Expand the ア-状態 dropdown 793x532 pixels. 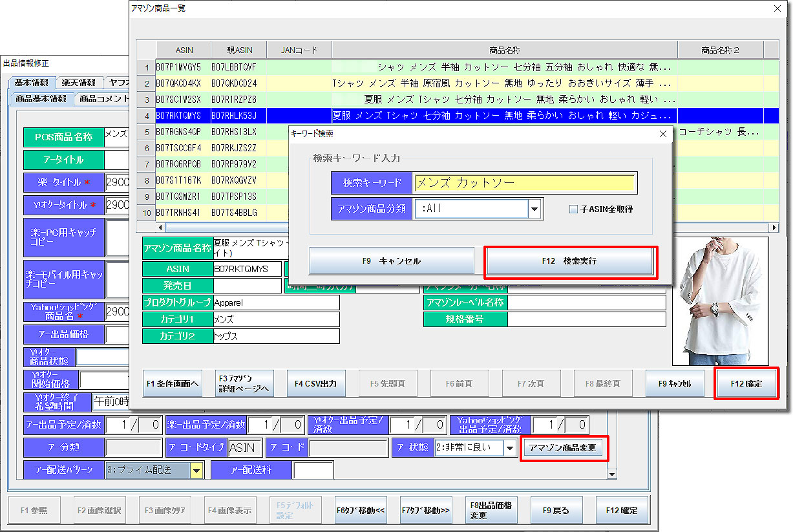pyautogui.click(x=511, y=447)
